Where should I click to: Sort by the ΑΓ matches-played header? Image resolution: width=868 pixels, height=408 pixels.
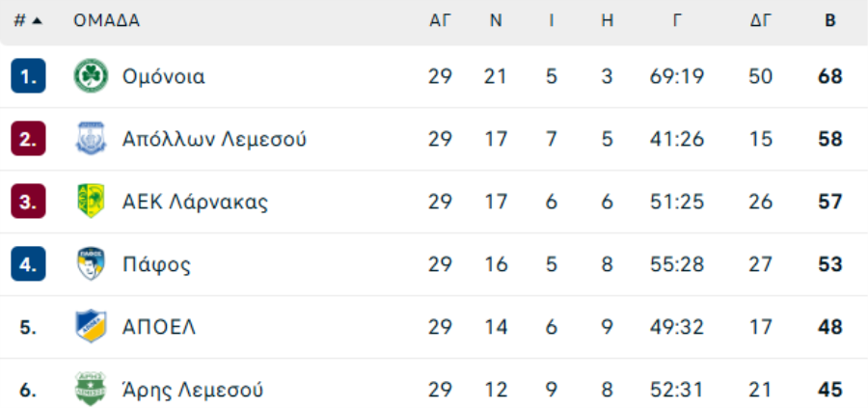pos(440,20)
